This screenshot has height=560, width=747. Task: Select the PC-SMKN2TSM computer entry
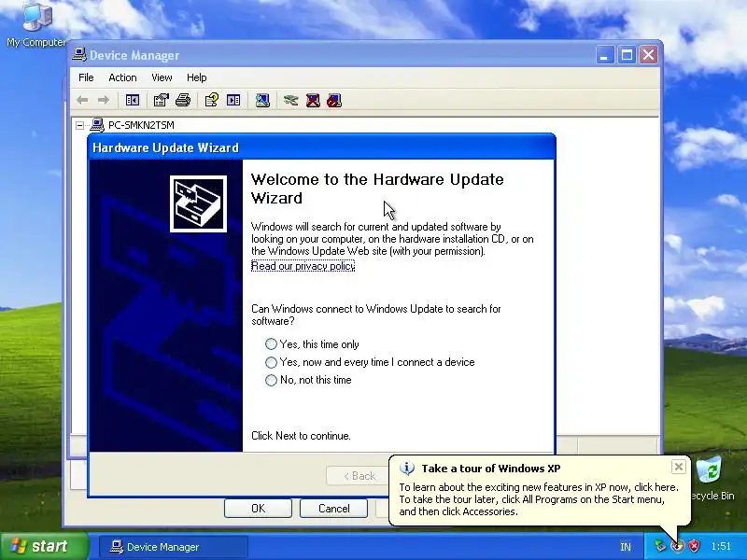[141, 125]
